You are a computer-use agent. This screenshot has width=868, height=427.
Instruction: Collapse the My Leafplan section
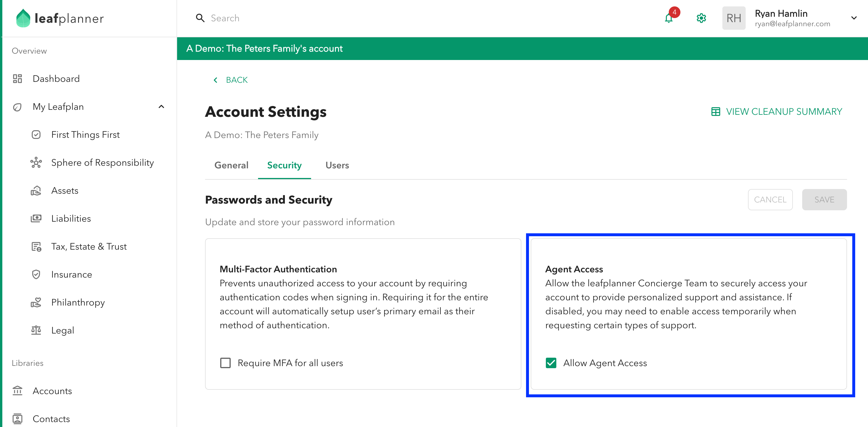tap(161, 107)
